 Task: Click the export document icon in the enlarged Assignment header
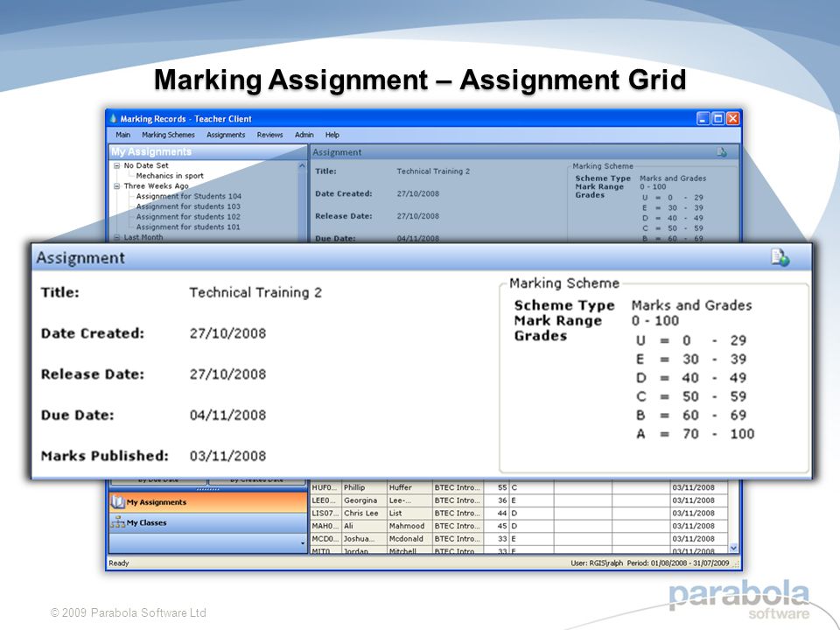click(780, 257)
